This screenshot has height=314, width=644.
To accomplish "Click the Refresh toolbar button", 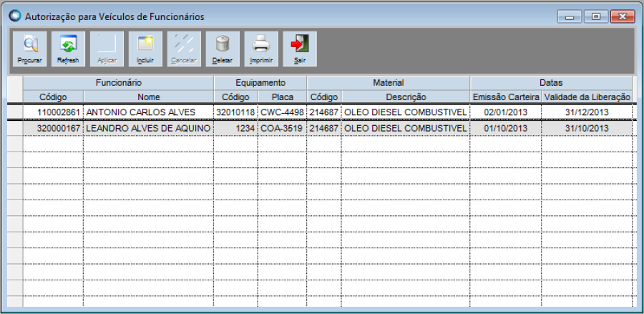I will 68,49.
